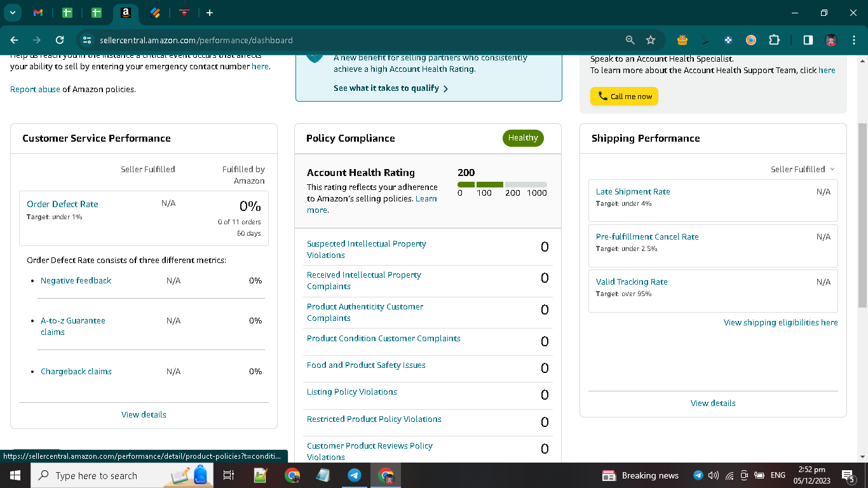Open Listing Policy Violations
Screen dimensions: 868x488
coord(351,391)
